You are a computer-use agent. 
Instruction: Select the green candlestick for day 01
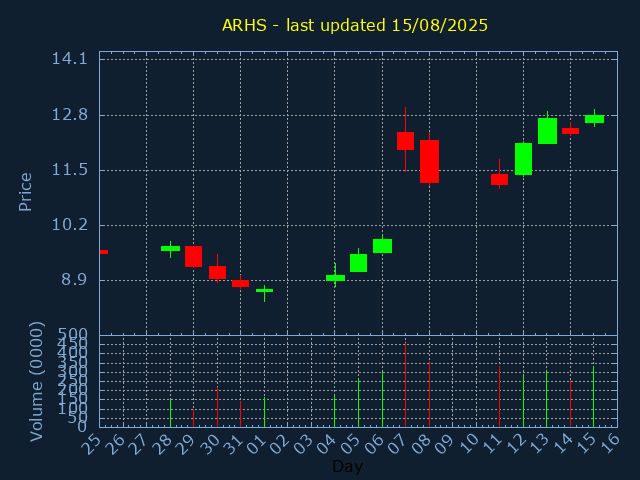point(264,291)
